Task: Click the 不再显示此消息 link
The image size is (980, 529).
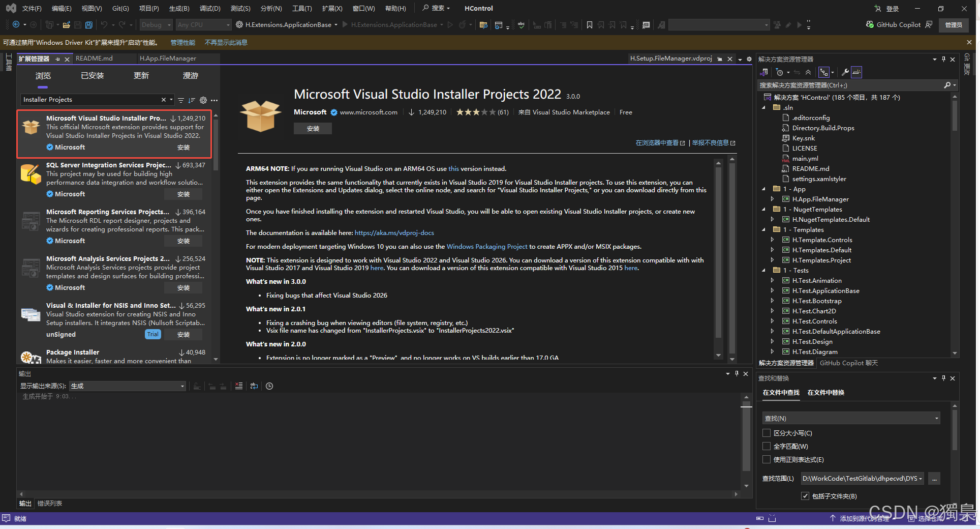Action: pyautogui.click(x=226, y=42)
